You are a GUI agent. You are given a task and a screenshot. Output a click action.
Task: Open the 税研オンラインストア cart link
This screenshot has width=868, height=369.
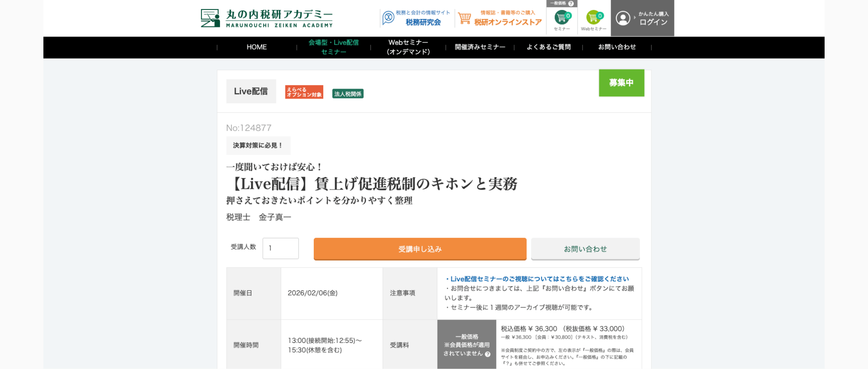point(500,18)
